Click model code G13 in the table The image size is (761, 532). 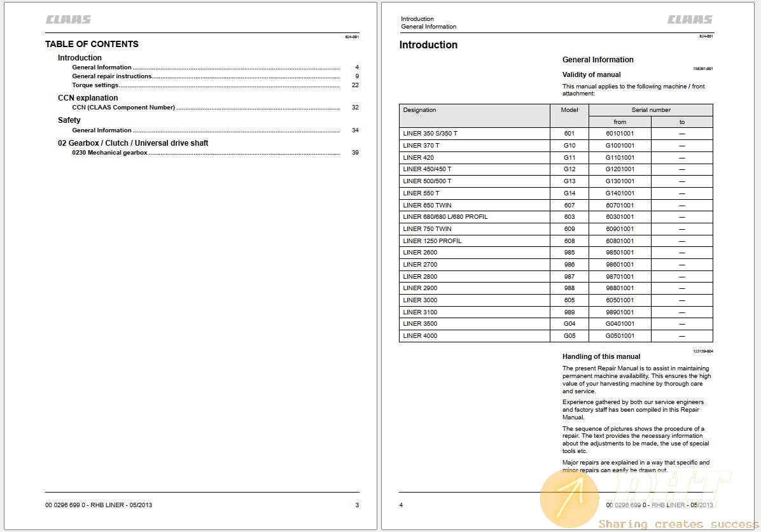coord(569,181)
